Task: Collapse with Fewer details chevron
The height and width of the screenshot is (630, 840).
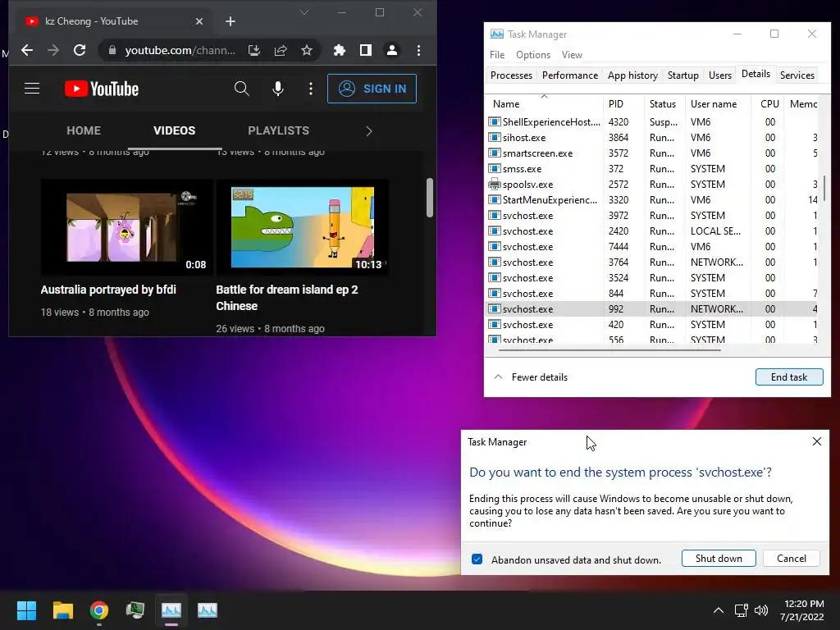Action: (498, 377)
